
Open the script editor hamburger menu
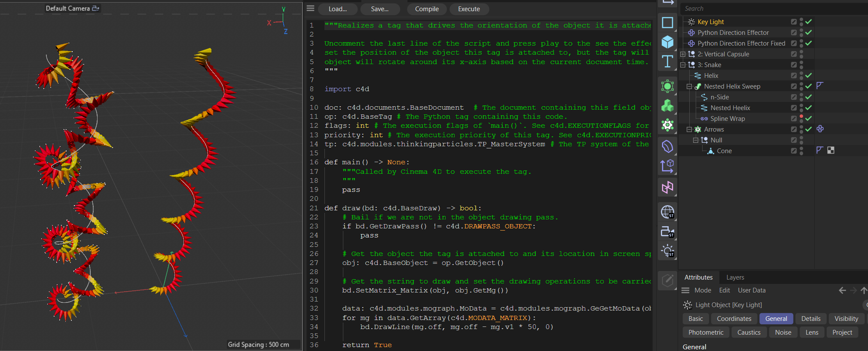pyautogui.click(x=311, y=9)
